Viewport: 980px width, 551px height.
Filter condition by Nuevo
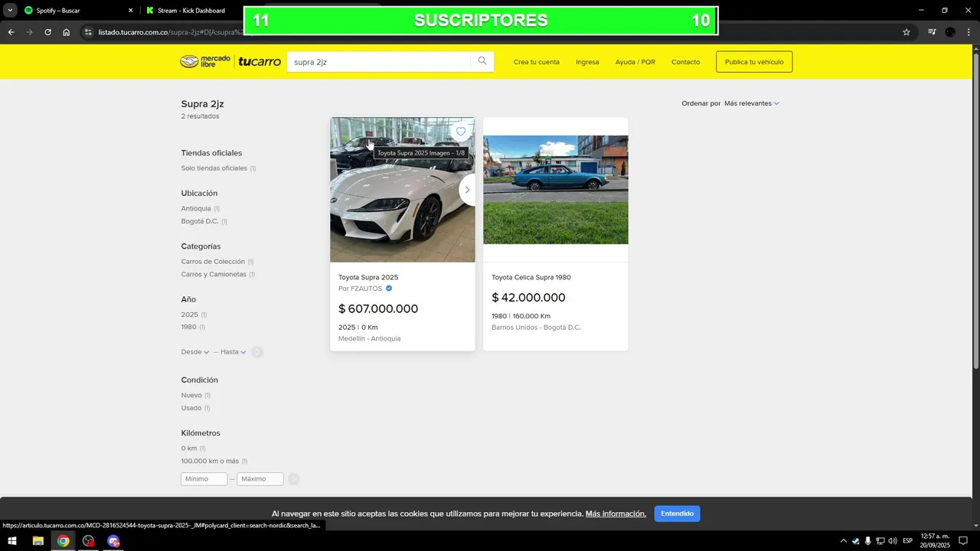tap(191, 396)
